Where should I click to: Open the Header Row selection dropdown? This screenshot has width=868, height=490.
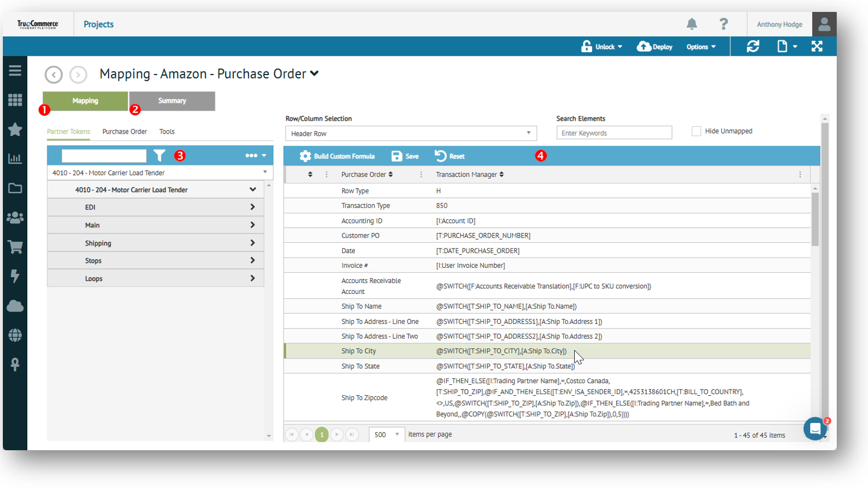pos(410,134)
